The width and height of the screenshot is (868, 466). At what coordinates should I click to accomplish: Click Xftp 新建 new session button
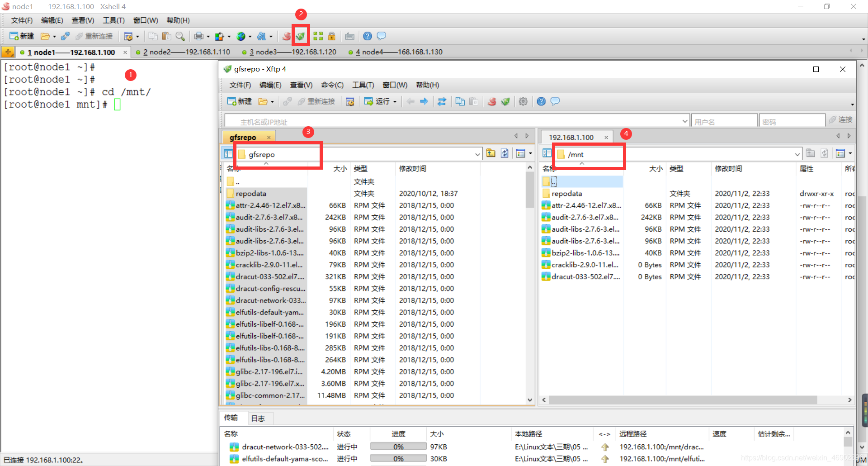[x=239, y=101]
